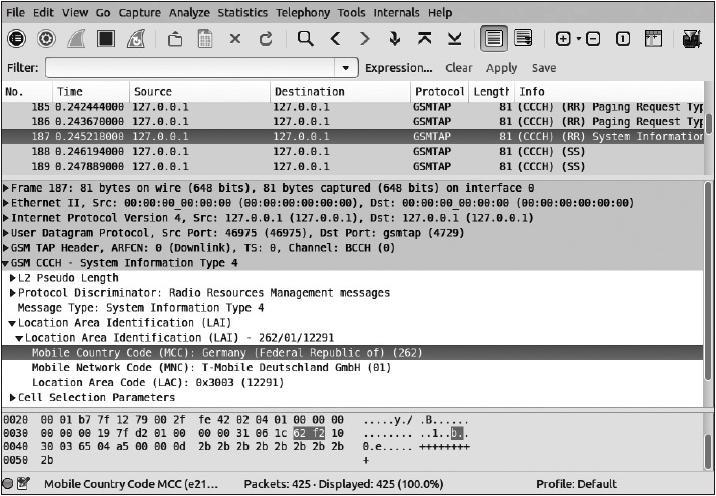Toggle packet list colorize button

[492, 39]
